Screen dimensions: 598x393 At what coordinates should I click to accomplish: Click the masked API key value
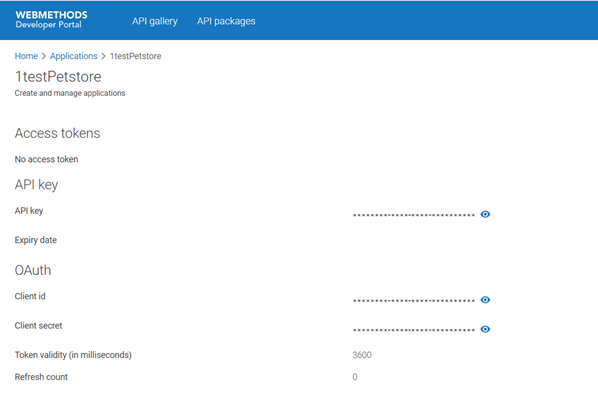point(414,215)
